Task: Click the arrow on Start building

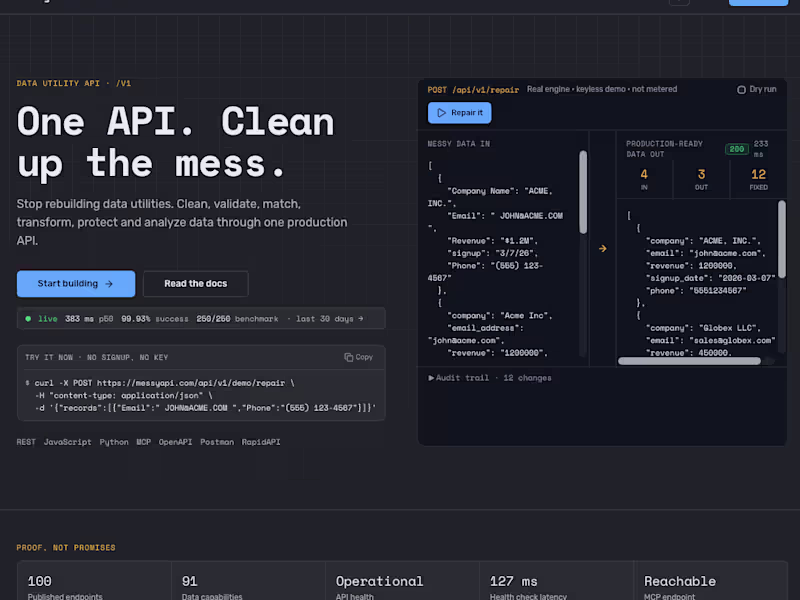Action: [109, 284]
